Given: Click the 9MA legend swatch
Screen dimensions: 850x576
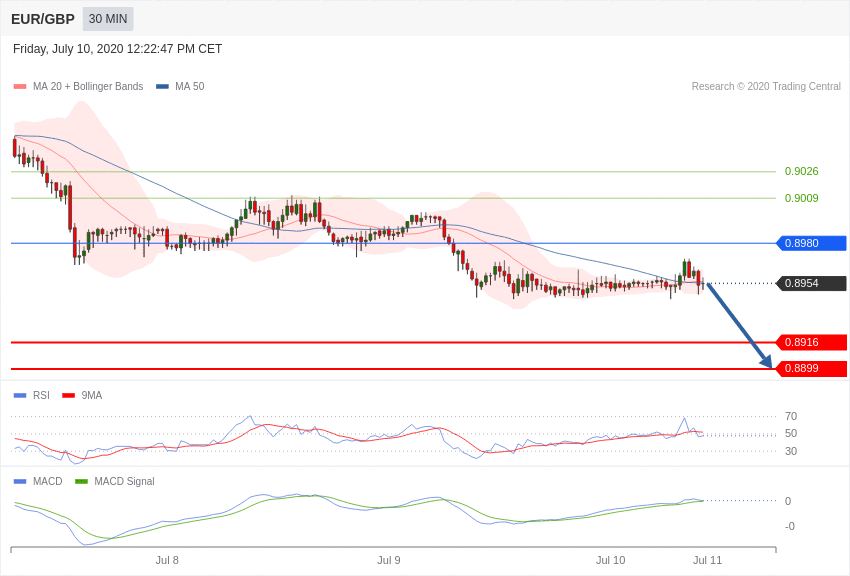Looking at the screenshot, I should coord(69,396).
